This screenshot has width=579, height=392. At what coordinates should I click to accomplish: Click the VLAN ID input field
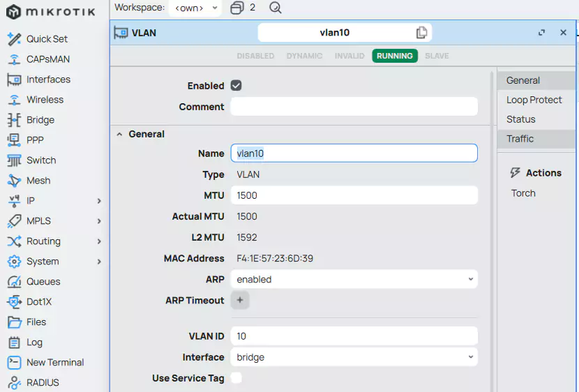click(354, 336)
